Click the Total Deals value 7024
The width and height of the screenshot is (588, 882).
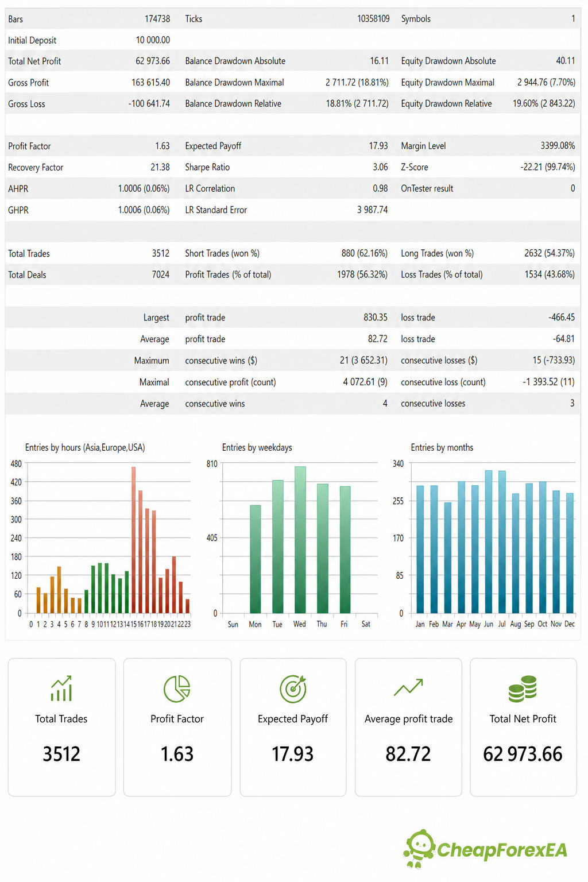(161, 275)
